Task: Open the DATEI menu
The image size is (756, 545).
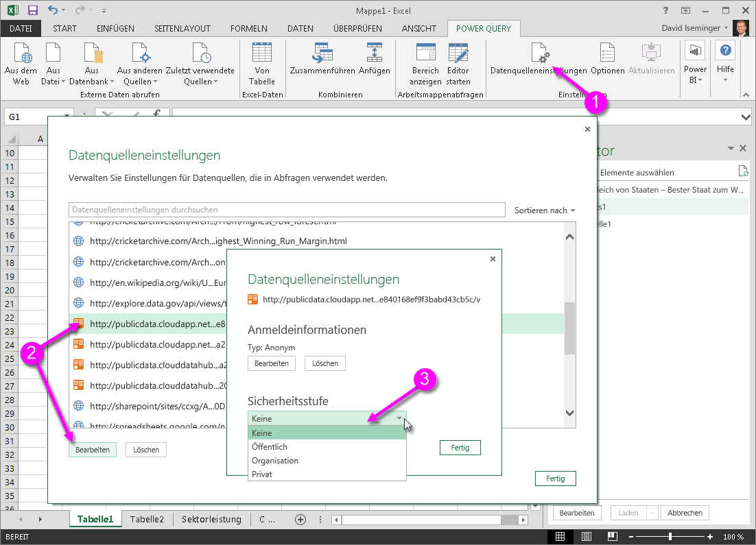Action: 21,28
